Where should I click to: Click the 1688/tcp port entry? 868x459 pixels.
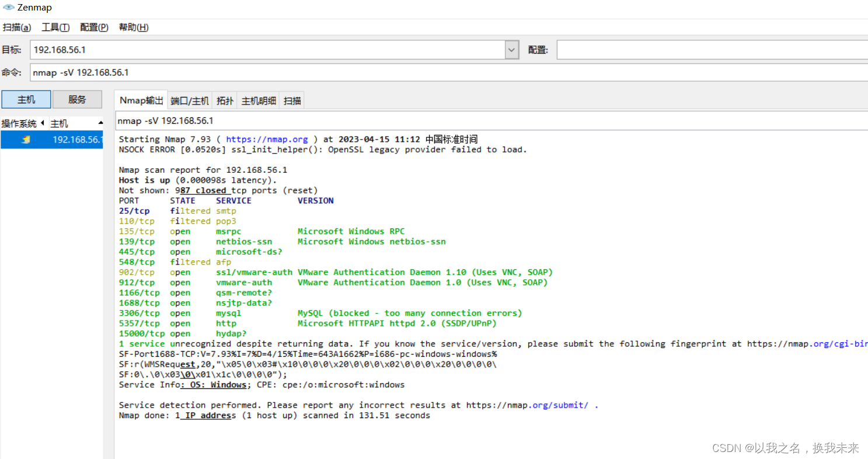[139, 303]
